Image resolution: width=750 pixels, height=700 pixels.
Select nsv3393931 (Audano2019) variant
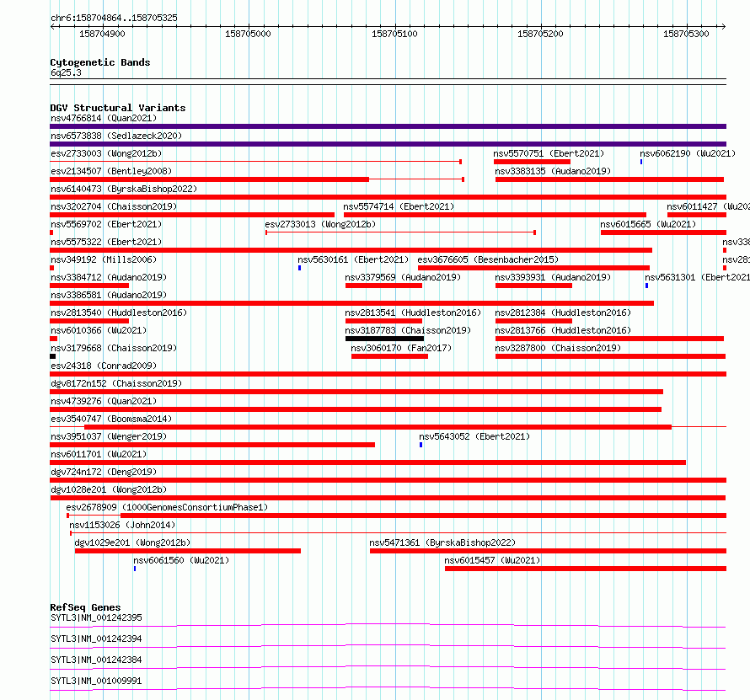pyautogui.click(x=533, y=286)
